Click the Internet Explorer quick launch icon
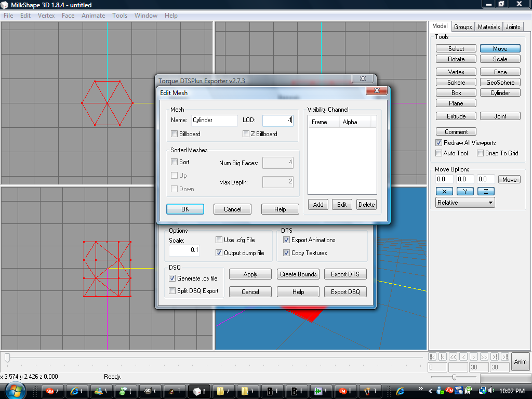Image resolution: width=532 pixels, height=399 pixels. point(401,391)
